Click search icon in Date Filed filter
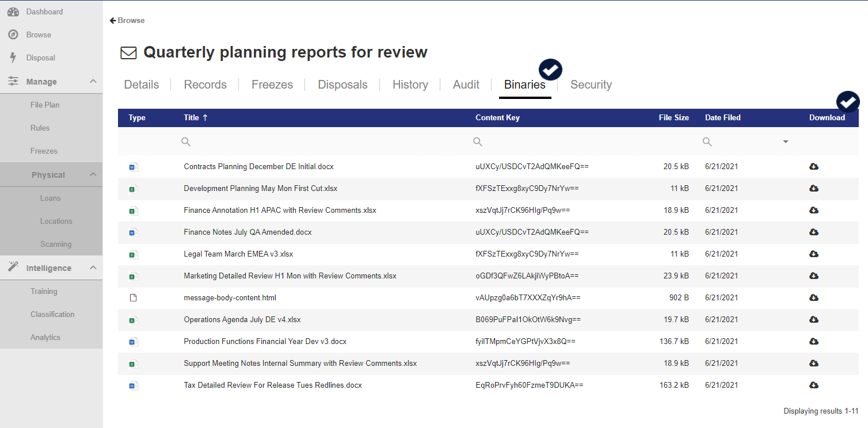 pyautogui.click(x=707, y=142)
